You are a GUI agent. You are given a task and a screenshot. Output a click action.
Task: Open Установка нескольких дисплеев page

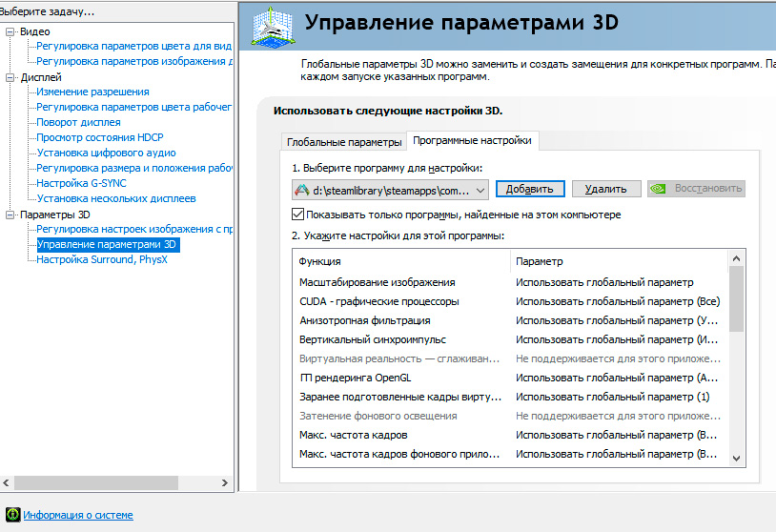(116, 198)
